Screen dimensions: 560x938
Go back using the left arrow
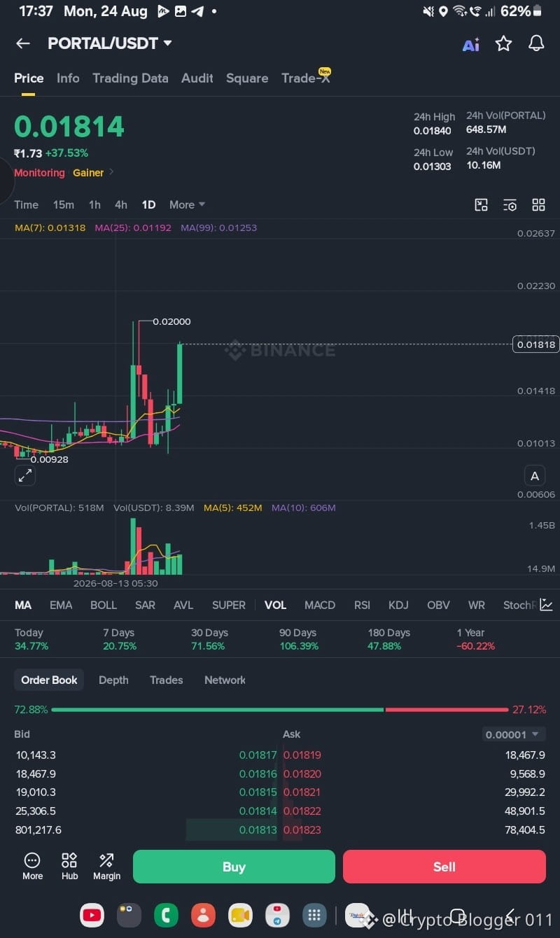click(x=23, y=43)
